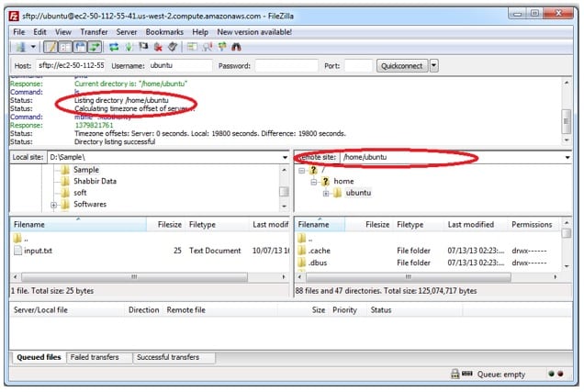Select the Sample folder in local tree
Image resolution: width=584 pixels, height=392 pixels.
click(x=86, y=170)
